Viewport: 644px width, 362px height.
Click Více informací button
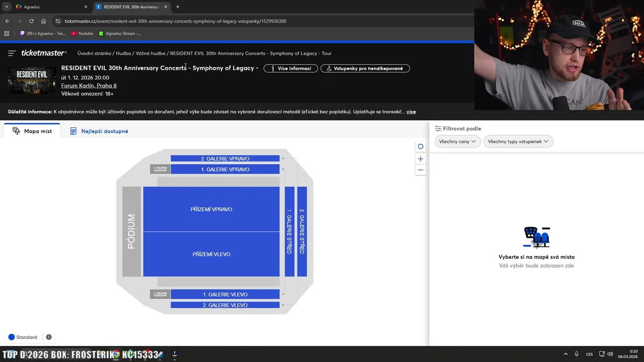tap(291, 68)
